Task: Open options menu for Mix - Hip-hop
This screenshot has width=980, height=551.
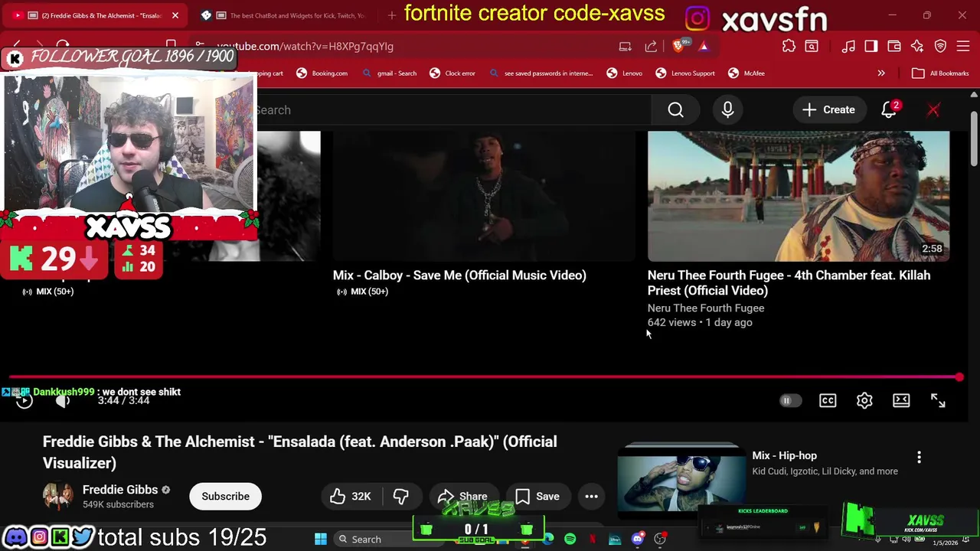Action: (x=919, y=457)
